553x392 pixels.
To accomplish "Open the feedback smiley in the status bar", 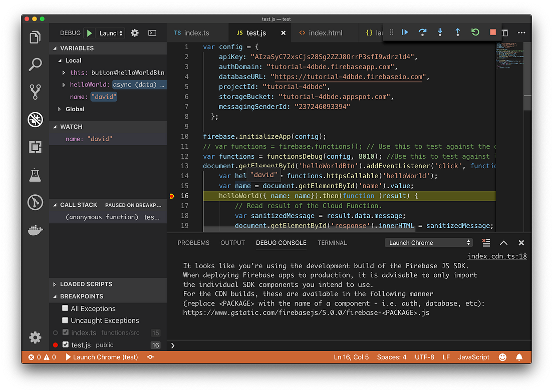I will click(x=502, y=357).
